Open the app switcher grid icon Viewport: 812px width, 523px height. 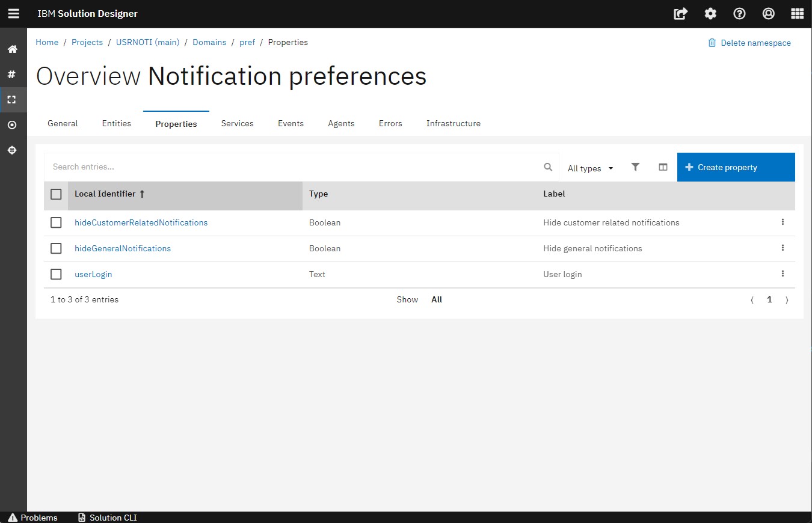(797, 14)
